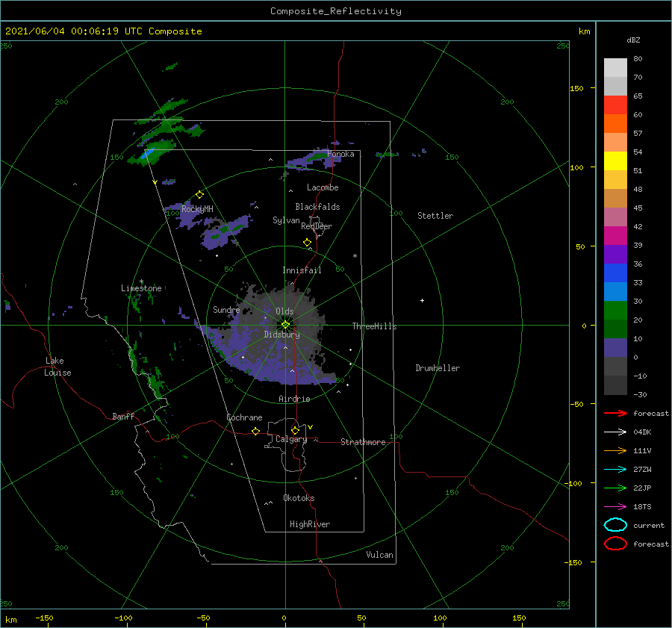Click the Limestone label

[x=141, y=288]
